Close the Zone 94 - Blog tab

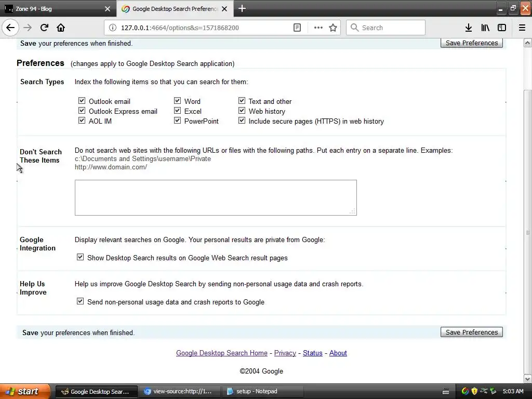point(108,9)
